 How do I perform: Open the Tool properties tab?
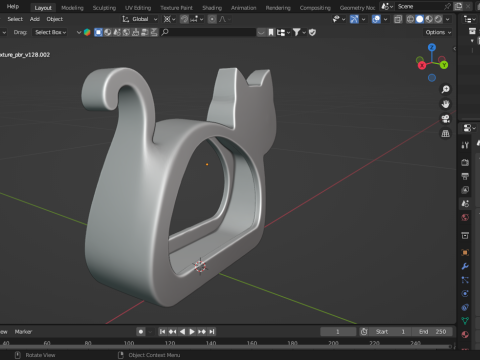pyautogui.click(x=465, y=145)
